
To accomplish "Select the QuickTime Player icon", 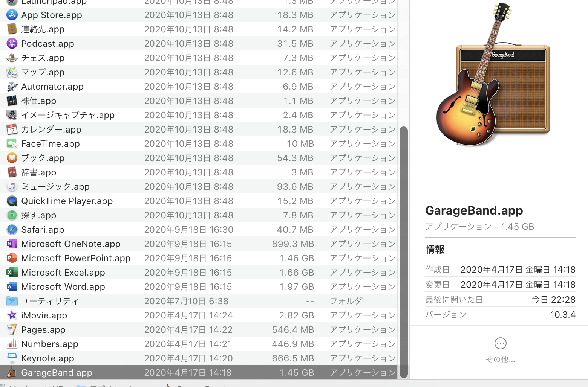I will pyautogui.click(x=12, y=201).
